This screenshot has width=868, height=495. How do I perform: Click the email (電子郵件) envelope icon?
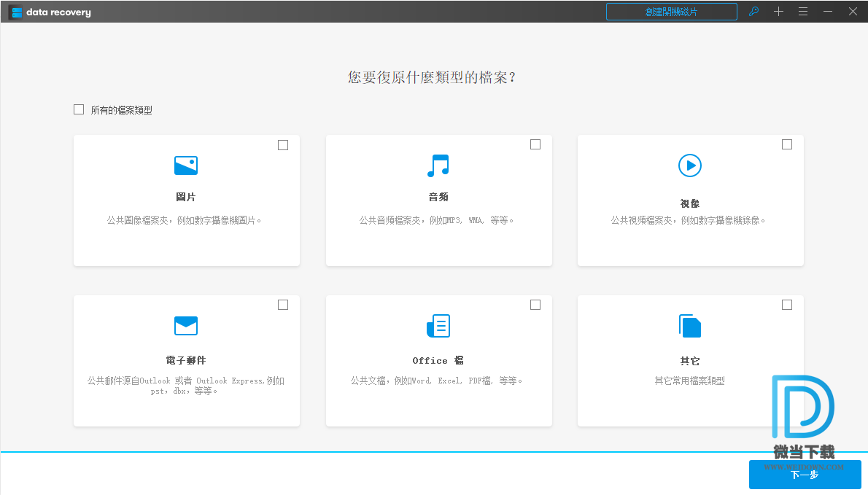coord(186,326)
